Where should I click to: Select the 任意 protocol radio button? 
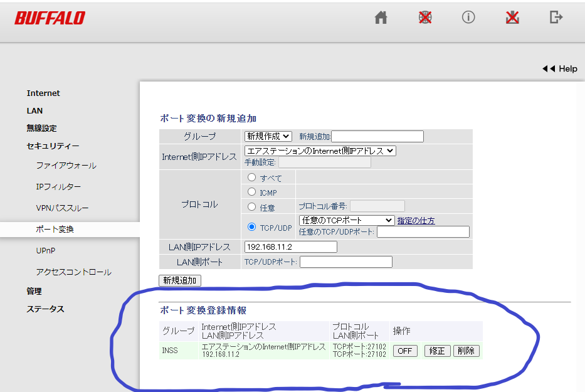252,206
